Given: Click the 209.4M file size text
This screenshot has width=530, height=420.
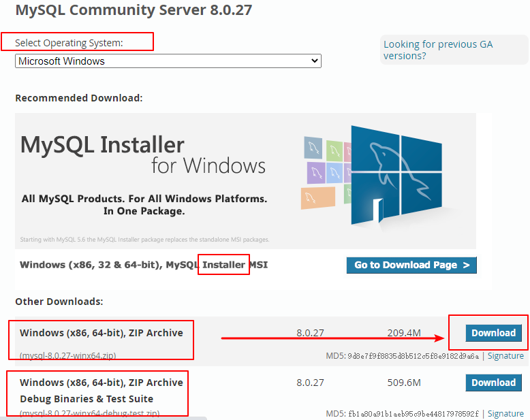Looking at the screenshot, I should 404,334.
